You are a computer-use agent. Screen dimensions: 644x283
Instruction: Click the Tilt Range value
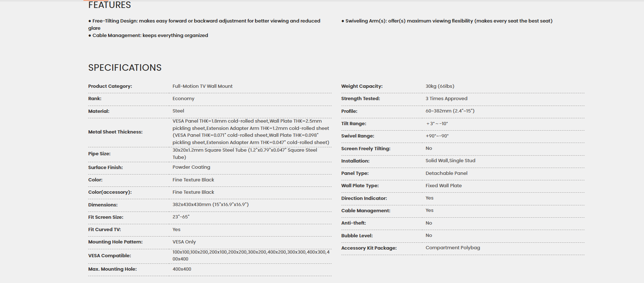coord(437,124)
